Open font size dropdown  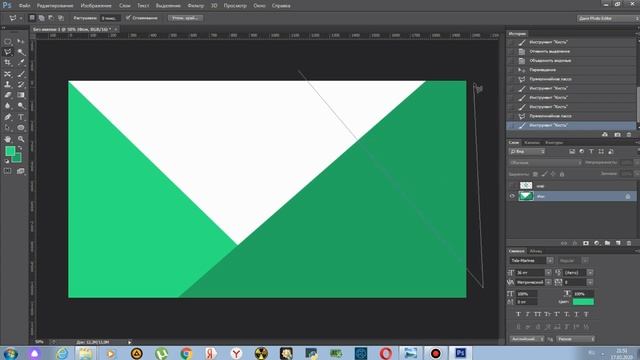click(548, 272)
